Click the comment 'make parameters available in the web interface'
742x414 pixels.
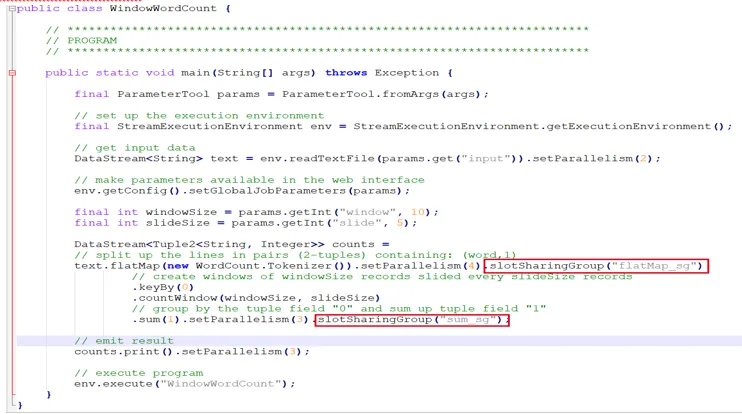coord(249,180)
